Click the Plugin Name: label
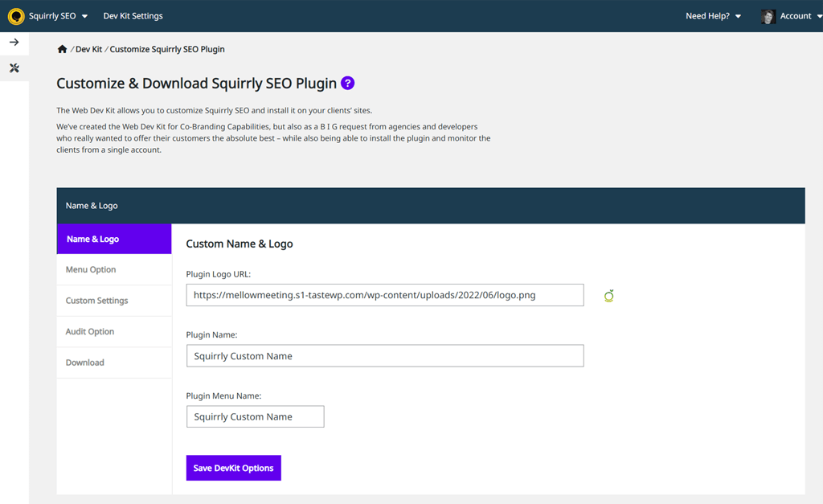 (x=211, y=335)
